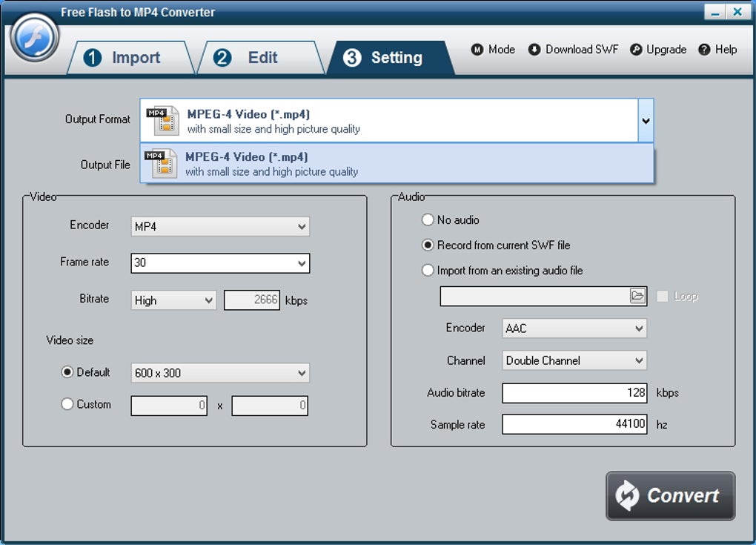This screenshot has height=545, width=756.
Task: Click the 'Video size' label
Action: [70, 340]
